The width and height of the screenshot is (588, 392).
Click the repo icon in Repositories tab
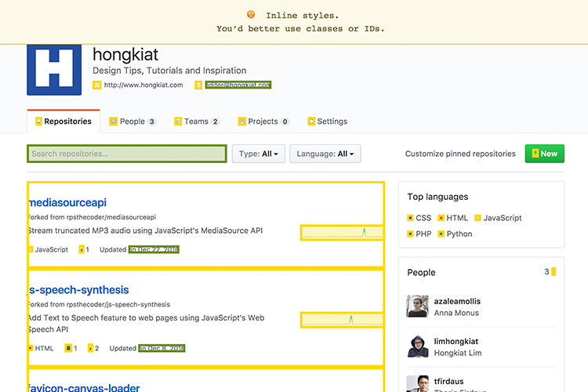click(x=38, y=122)
